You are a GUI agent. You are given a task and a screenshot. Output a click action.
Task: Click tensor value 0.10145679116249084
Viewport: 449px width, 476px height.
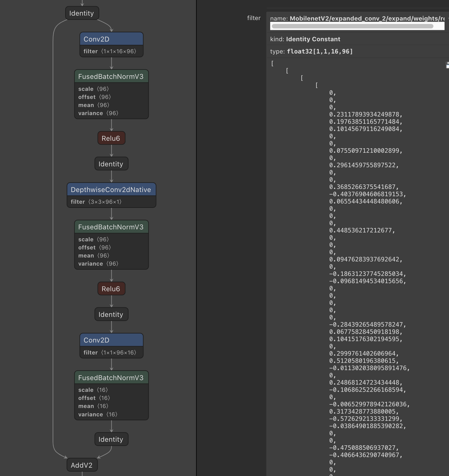click(x=366, y=129)
